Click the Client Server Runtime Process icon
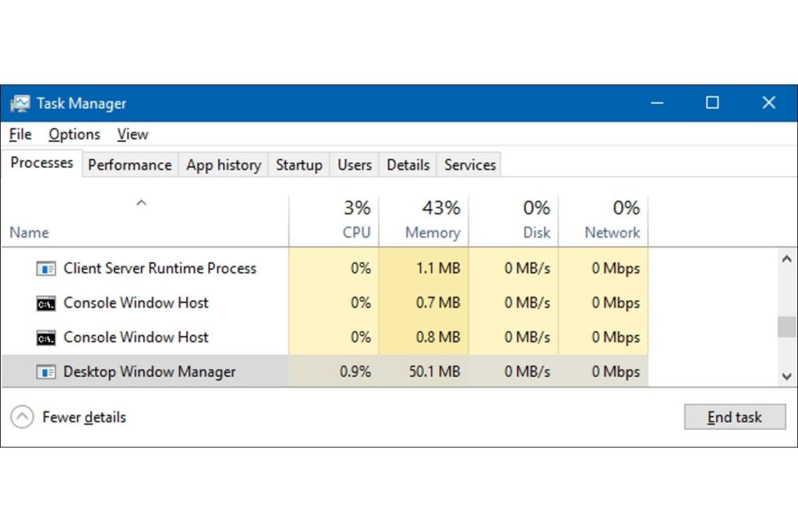This screenshot has height=532, width=798. click(46, 269)
